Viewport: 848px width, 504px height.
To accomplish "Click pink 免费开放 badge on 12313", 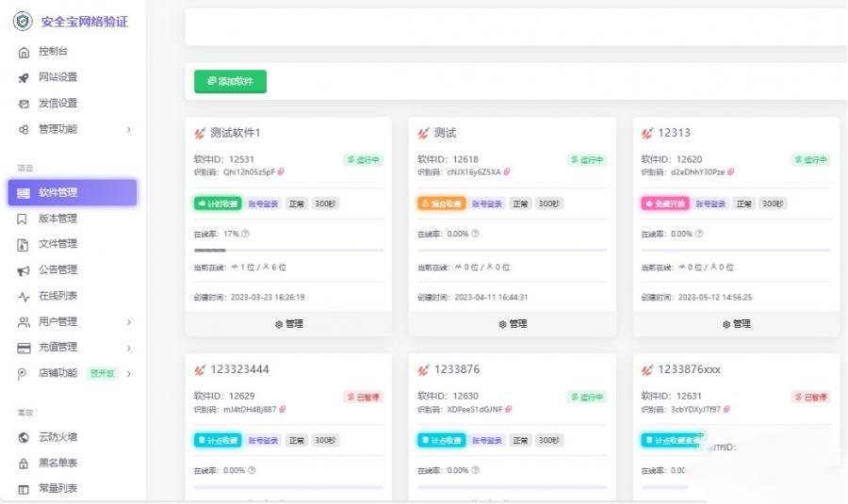I will 665,203.
